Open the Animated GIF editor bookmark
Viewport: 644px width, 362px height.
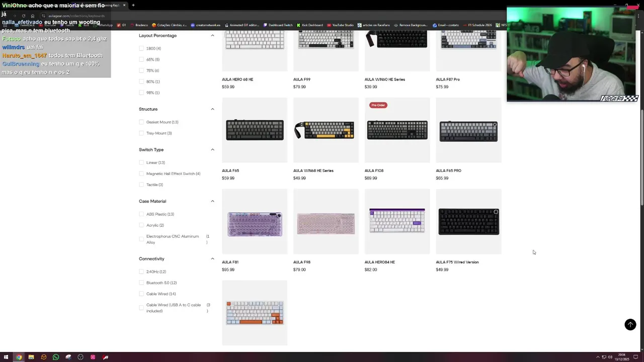pyautogui.click(x=242, y=25)
